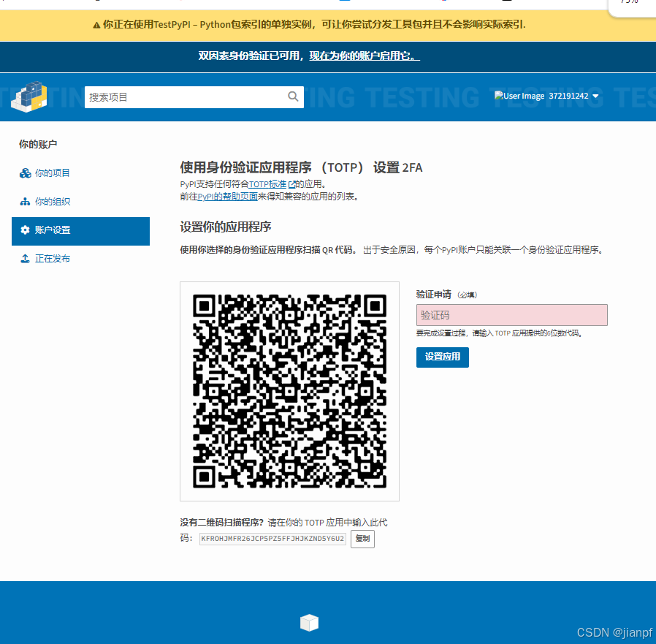
Task: Click the search magnifier icon
Action: click(x=293, y=96)
